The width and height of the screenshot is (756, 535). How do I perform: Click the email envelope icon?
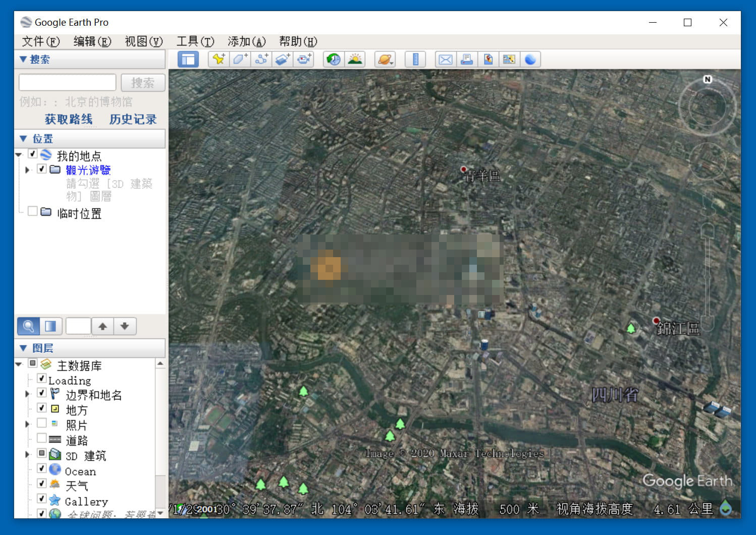[x=445, y=60]
